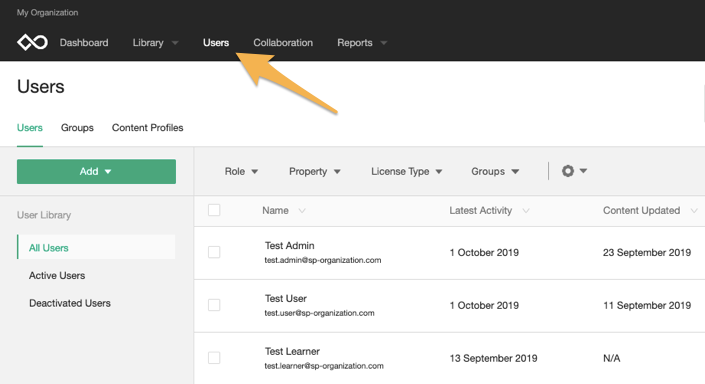
Task: Click the Name column sort chevron
Action: pyautogui.click(x=302, y=210)
